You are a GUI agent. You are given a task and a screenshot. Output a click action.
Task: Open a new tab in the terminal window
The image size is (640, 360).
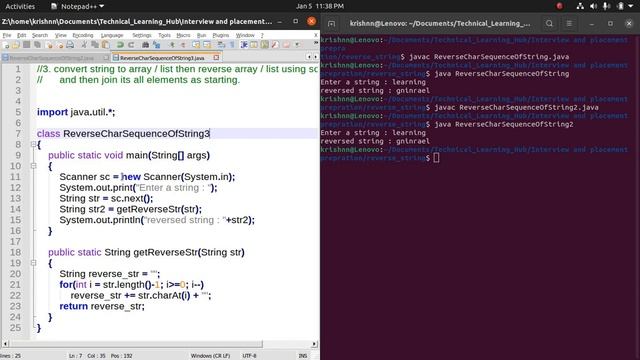pos(331,24)
